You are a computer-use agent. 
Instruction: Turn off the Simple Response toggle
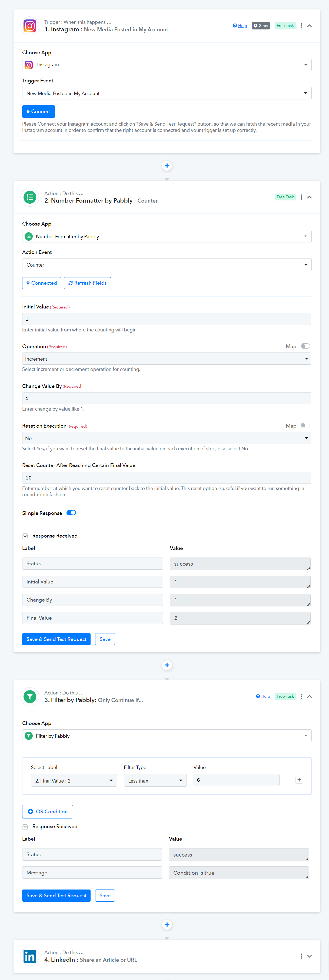click(x=71, y=512)
